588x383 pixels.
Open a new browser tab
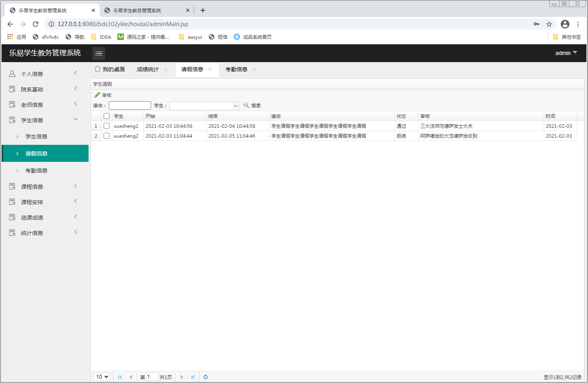[203, 10]
